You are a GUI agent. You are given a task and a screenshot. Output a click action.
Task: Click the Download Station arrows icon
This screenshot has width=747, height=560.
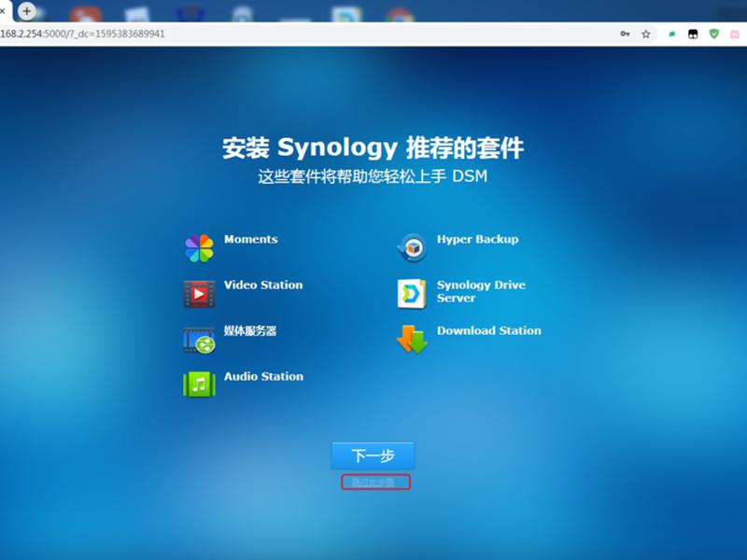(x=412, y=339)
